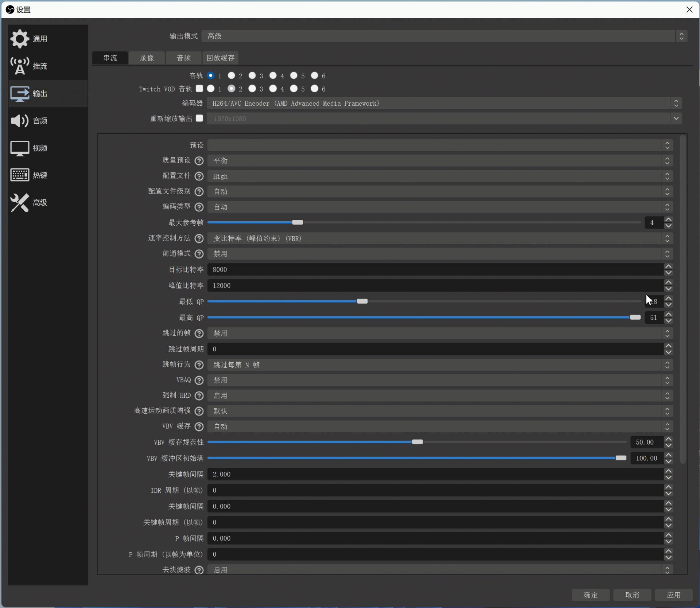Select the 音频 speaker icon in sidebar
Screen dimensions: 700x608
(x=20, y=121)
